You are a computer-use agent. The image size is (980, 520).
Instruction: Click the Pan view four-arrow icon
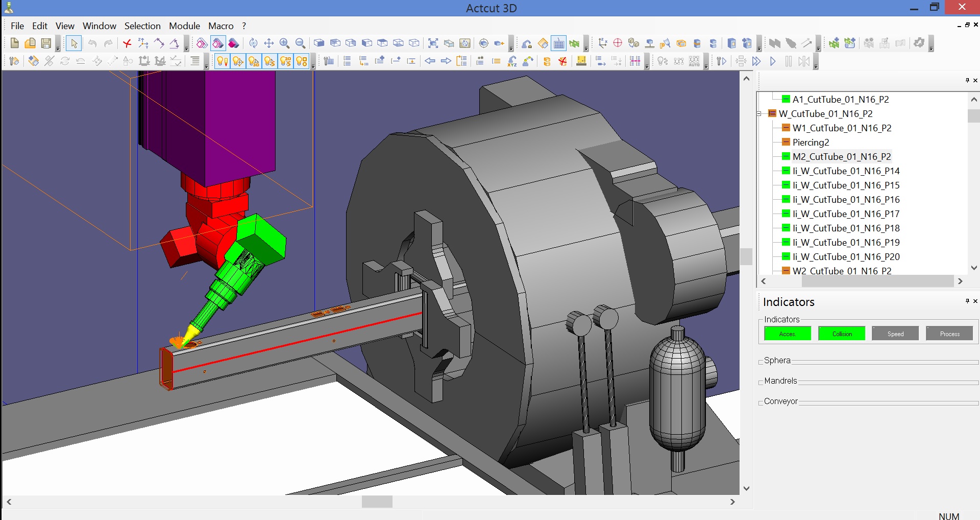coord(269,43)
